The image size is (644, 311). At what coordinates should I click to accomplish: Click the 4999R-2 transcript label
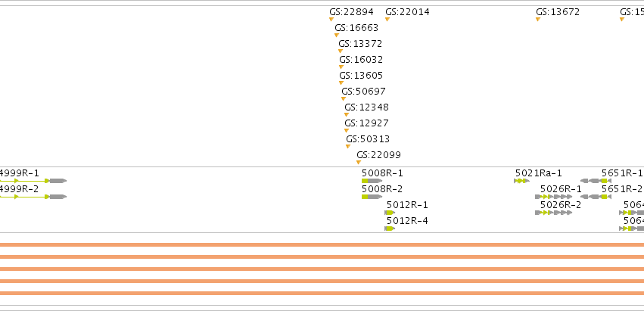click(20, 189)
